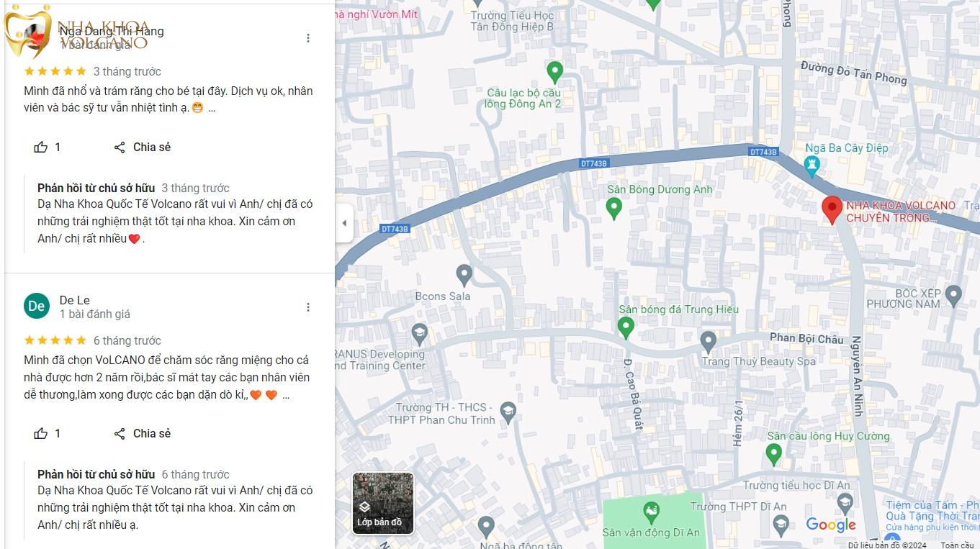Collapse the side panel with arrow button

(344, 223)
